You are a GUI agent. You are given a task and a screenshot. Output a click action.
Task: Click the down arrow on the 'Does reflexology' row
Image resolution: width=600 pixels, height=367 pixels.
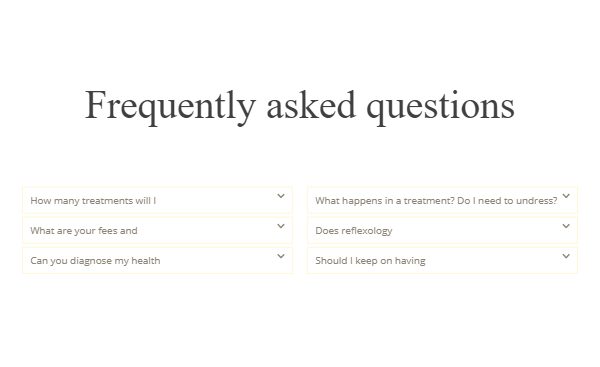(x=566, y=226)
